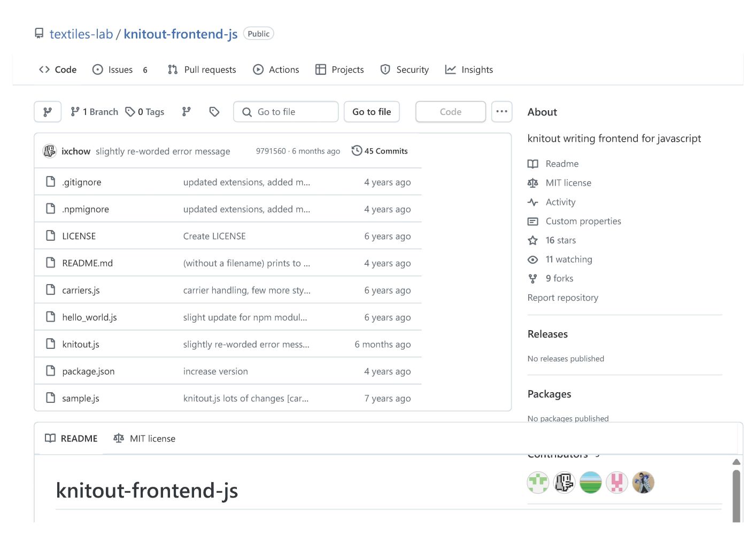Open the more options ellipsis menu
The width and height of the screenshot is (756, 535).
coord(502,112)
